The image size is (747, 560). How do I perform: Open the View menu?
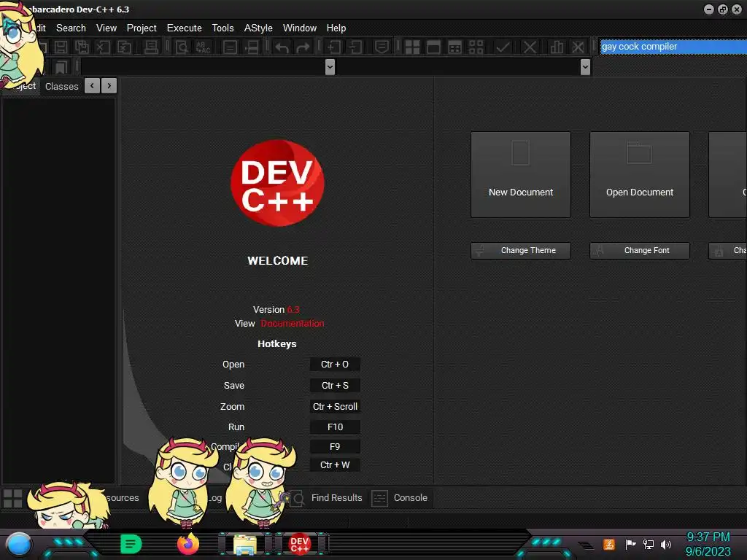point(107,28)
